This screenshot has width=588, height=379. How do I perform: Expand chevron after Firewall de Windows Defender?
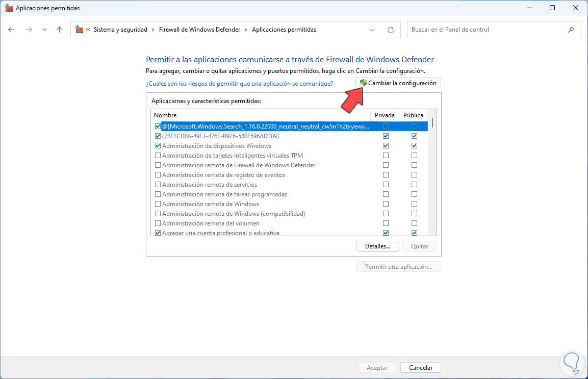pyautogui.click(x=246, y=30)
